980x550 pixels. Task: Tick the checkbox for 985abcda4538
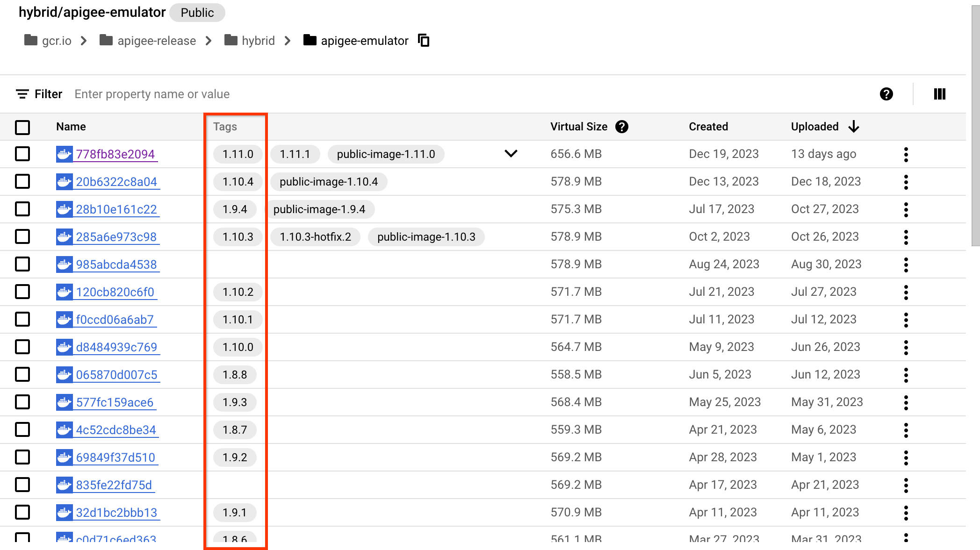coord(22,264)
